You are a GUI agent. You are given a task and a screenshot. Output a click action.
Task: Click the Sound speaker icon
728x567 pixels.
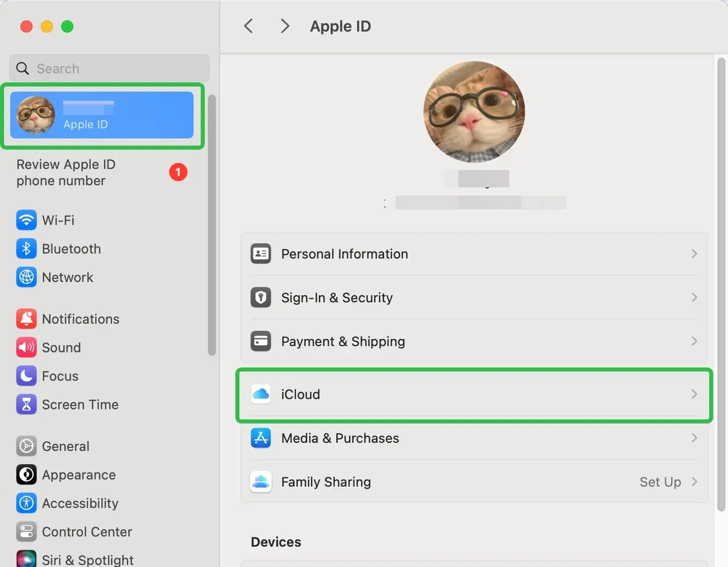coord(26,347)
